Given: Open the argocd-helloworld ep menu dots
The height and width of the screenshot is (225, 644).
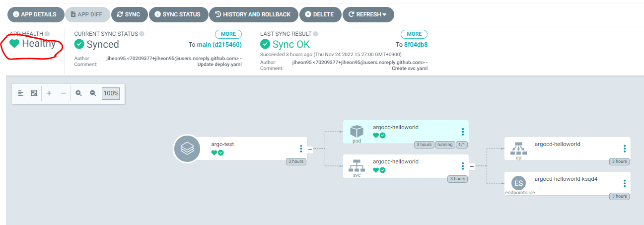Looking at the screenshot, I should (625, 149).
